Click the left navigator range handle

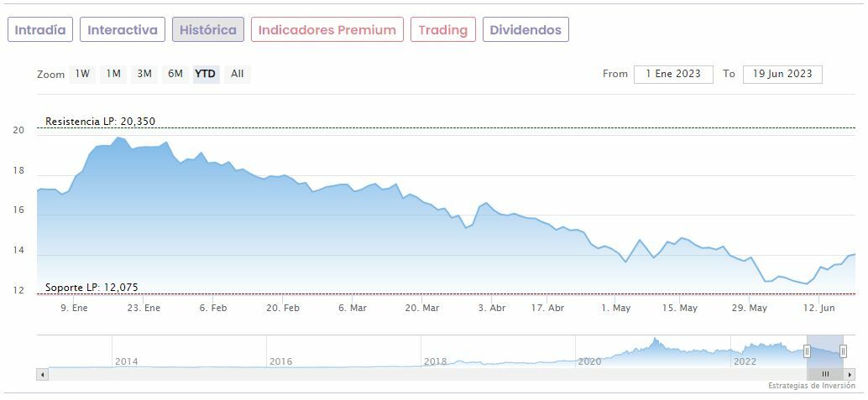point(807,351)
